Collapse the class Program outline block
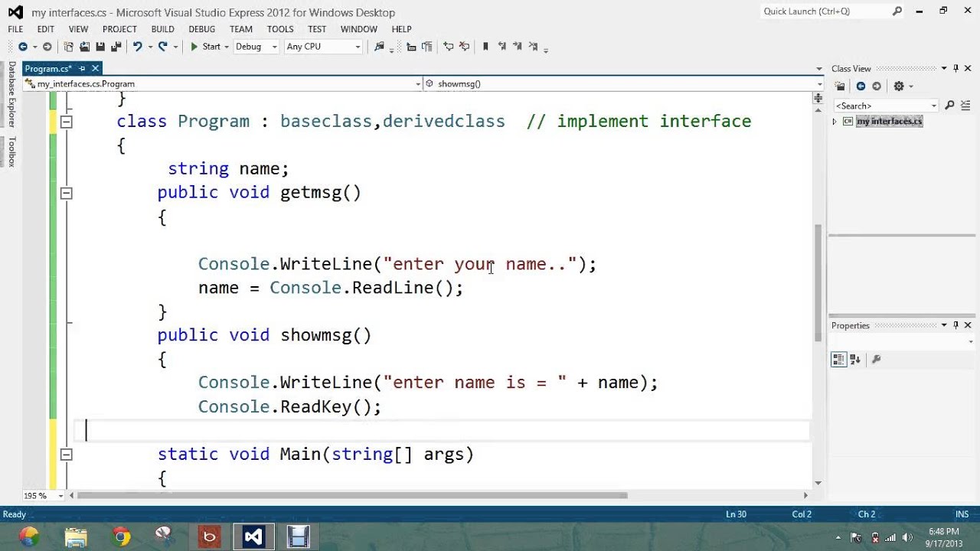The width and height of the screenshot is (980, 551). pos(67,122)
